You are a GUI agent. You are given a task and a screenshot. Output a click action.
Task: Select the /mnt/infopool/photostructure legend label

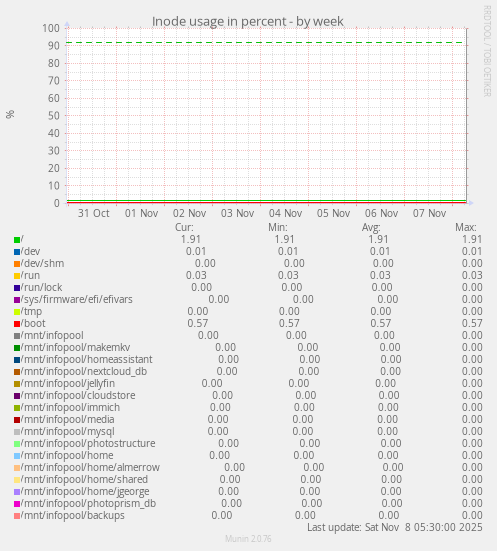[x=88, y=443]
